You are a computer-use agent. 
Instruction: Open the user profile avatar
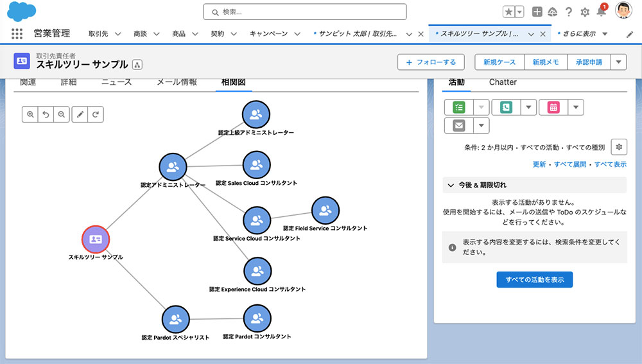coord(623,10)
